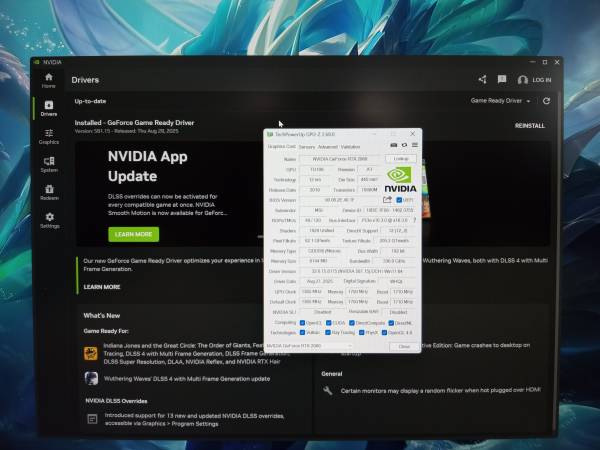
Task: Refresh the driver list with reload icon
Action: [x=546, y=101]
